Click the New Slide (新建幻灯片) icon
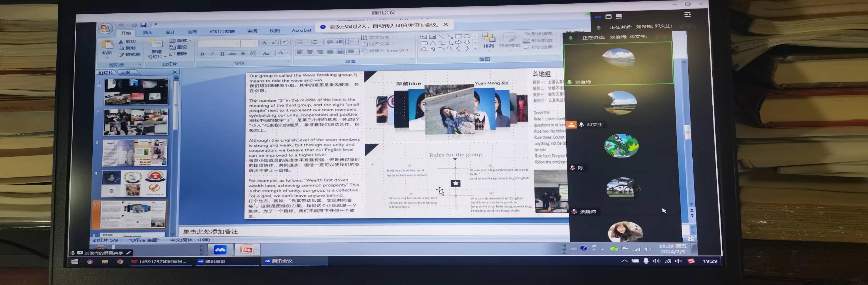Screen dimensions: 868x285 [x=156, y=43]
